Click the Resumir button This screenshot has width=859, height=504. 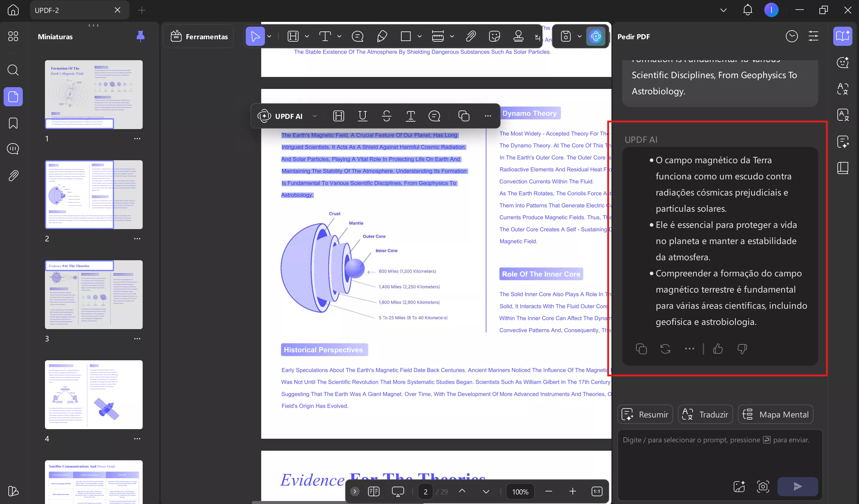coord(645,414)
